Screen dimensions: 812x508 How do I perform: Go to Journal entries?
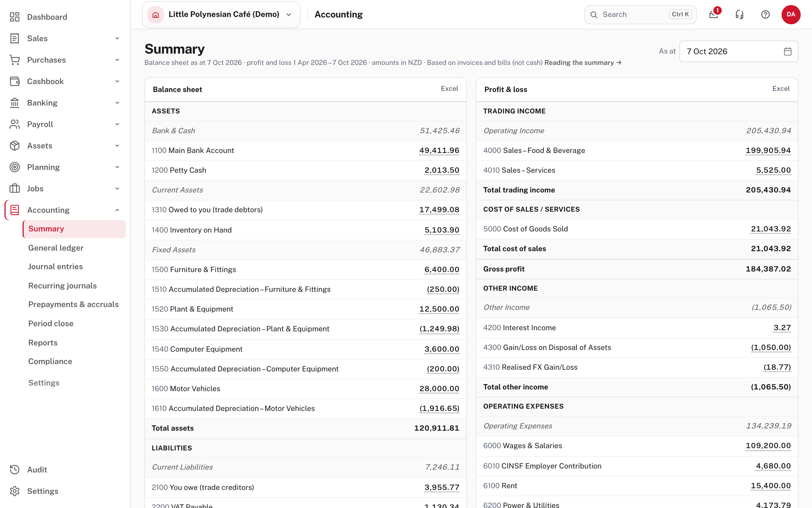pyautogui.click(x=55, y=266)
